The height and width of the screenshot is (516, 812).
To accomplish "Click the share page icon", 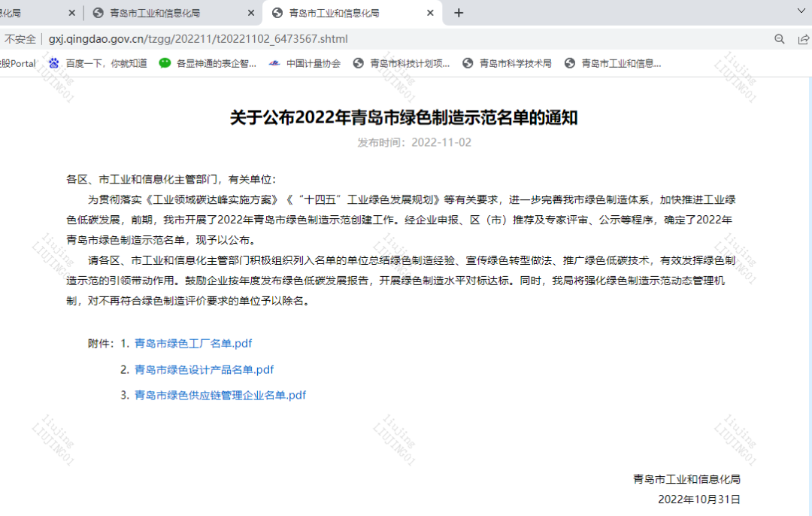I will pyautogui.click(x=803, y=39).
